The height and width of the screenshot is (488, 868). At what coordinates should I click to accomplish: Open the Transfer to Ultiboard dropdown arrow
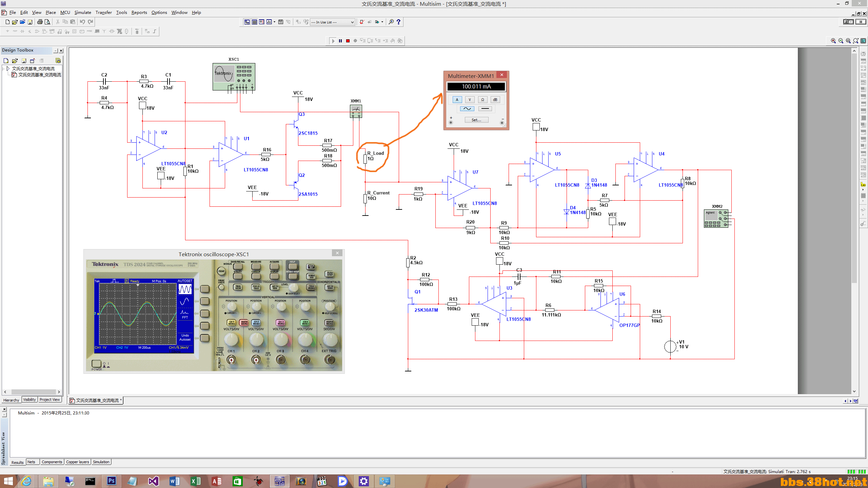coord(382,22)
